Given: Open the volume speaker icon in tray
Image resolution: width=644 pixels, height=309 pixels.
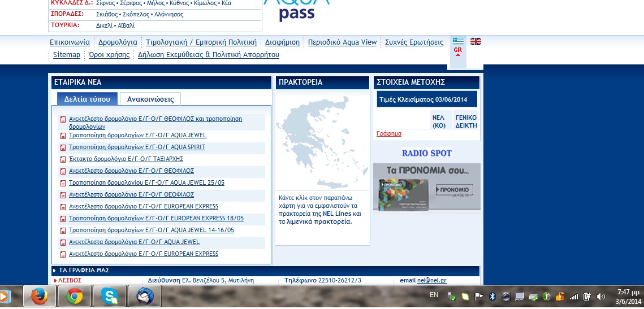Looking at the screenshot, I should pos(600,297).
